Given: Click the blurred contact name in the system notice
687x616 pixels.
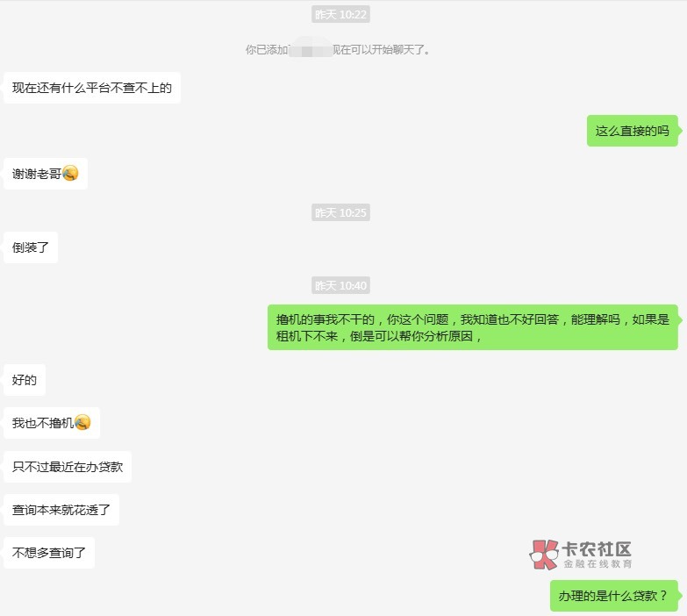Looking at the screenshot, I should tap(311, 49).
